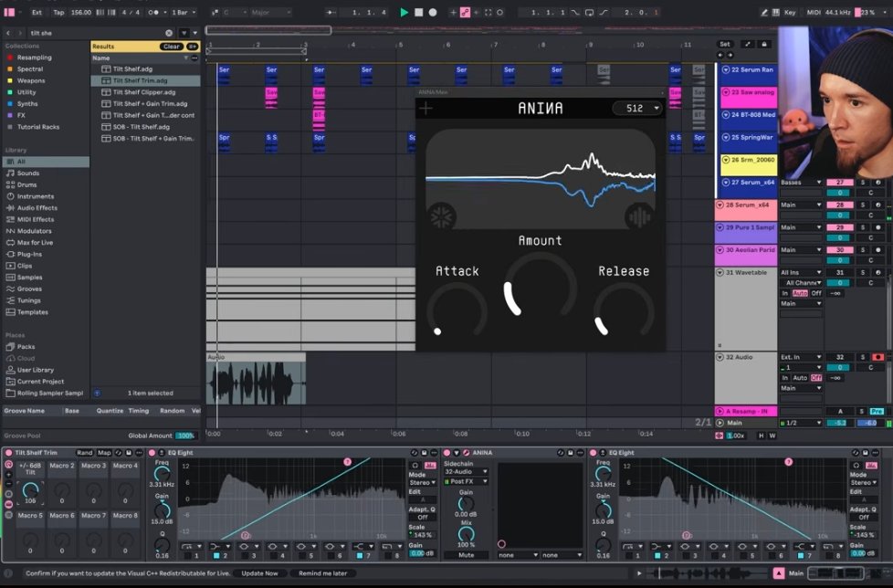Click the ANINA Release knob
This screenshot has width=893, height=588.
pyautogui.click(x=624, y=310)
